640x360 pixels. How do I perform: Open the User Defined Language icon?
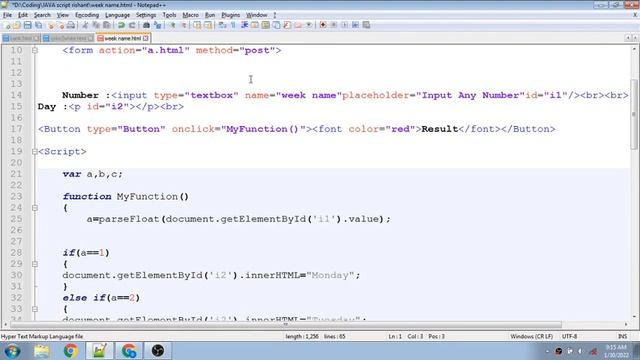click(x=255, y=25)
